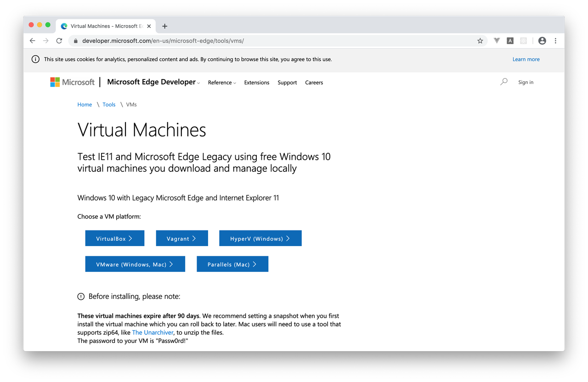
Task: Click the cookie notice info icon
Action: (35, 59)
